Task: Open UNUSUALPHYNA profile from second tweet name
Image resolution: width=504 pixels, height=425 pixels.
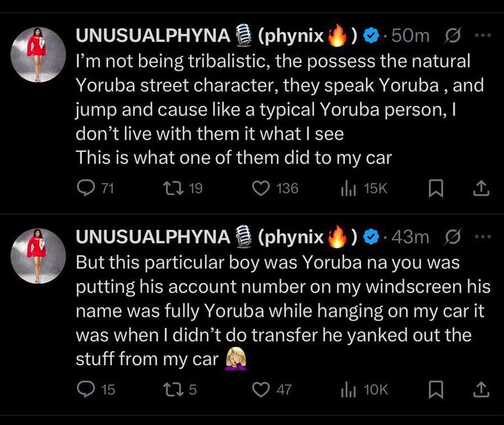Action: (153, 236)
